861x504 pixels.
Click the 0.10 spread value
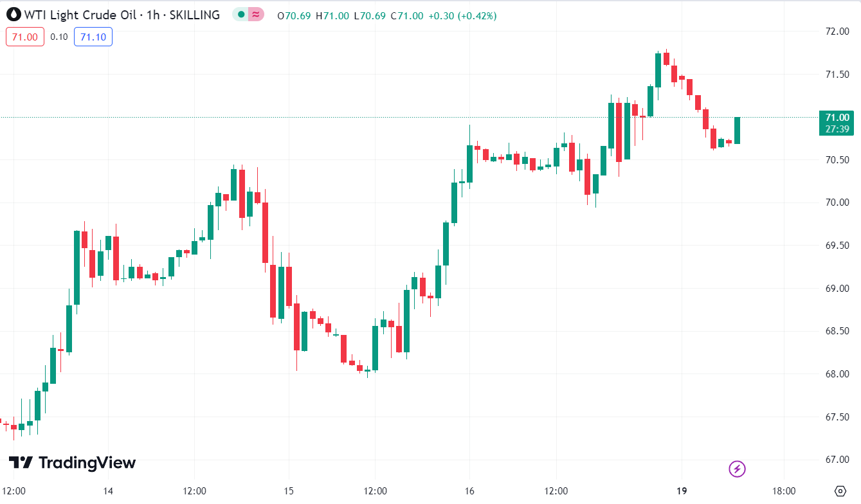click(x=59, y=37)
